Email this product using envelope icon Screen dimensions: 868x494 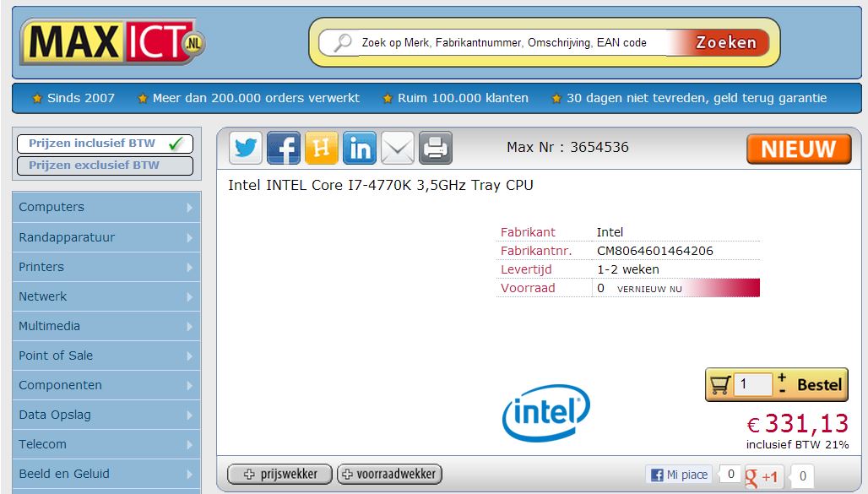[398, 149]
